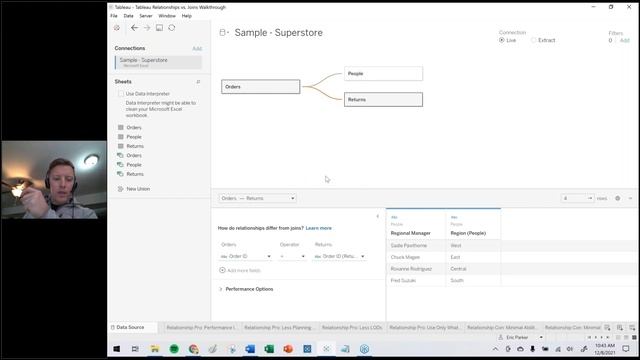Open the Operator dropdown in the relationship editor
Screen dimensions: 640x360
pyautogui.click(x=292, y=256)
